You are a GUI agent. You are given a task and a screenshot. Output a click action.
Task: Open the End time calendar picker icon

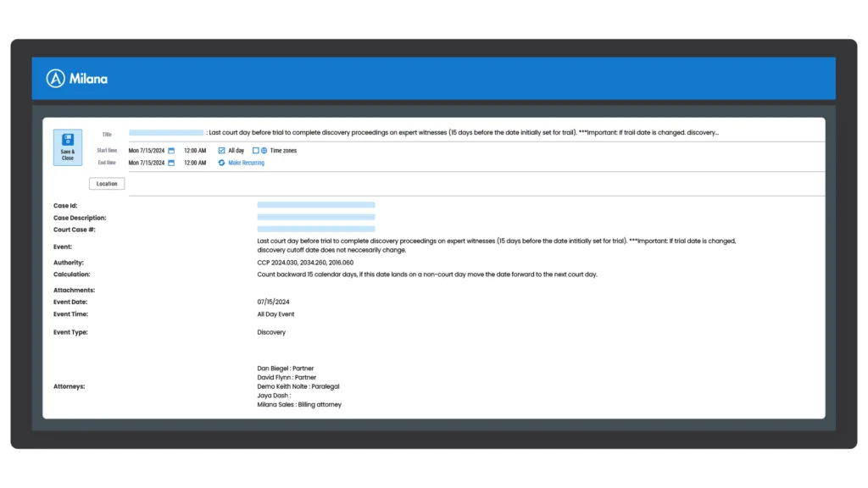pos(171,163)
